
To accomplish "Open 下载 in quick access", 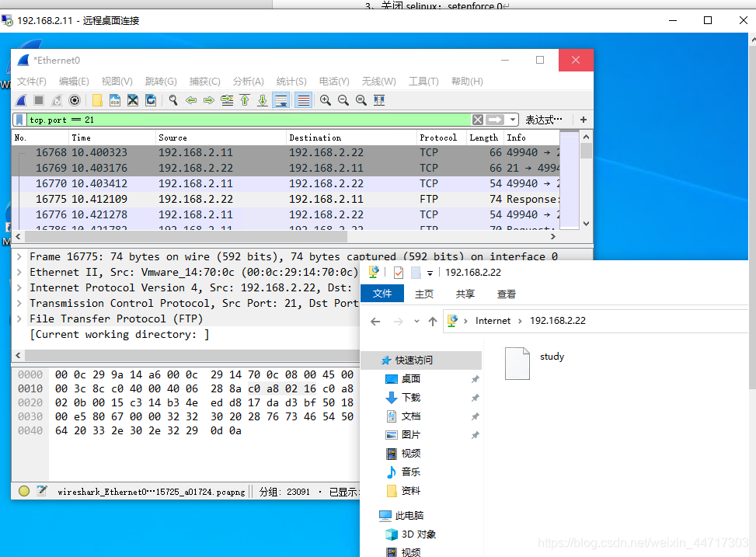I will (x=411, y=398).
